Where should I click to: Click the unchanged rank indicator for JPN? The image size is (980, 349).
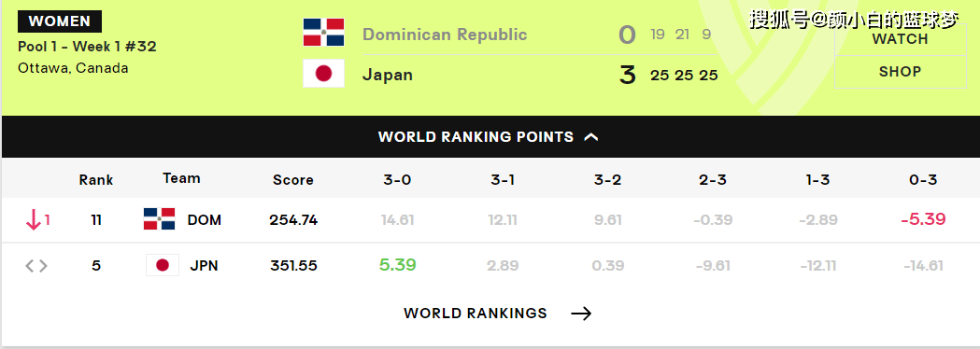[x=36, y=266]
